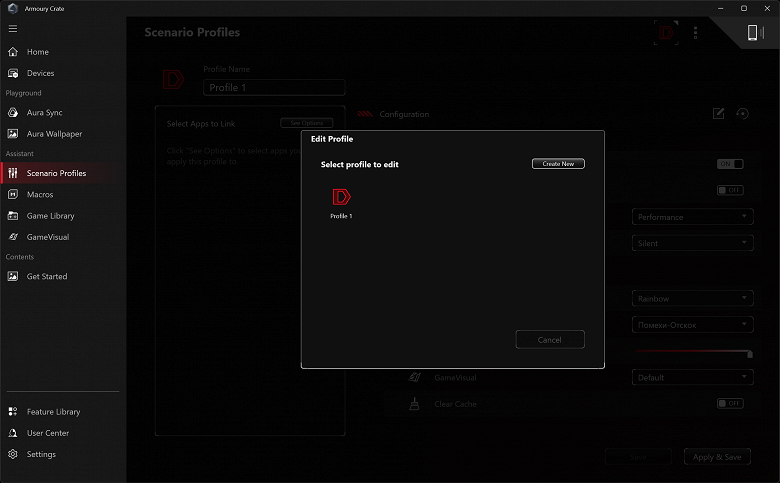This screenshot has width=780, height=483.
Task: Click the Select profile to edit heading
Action: pyautogui.click(x=360, y=164)
